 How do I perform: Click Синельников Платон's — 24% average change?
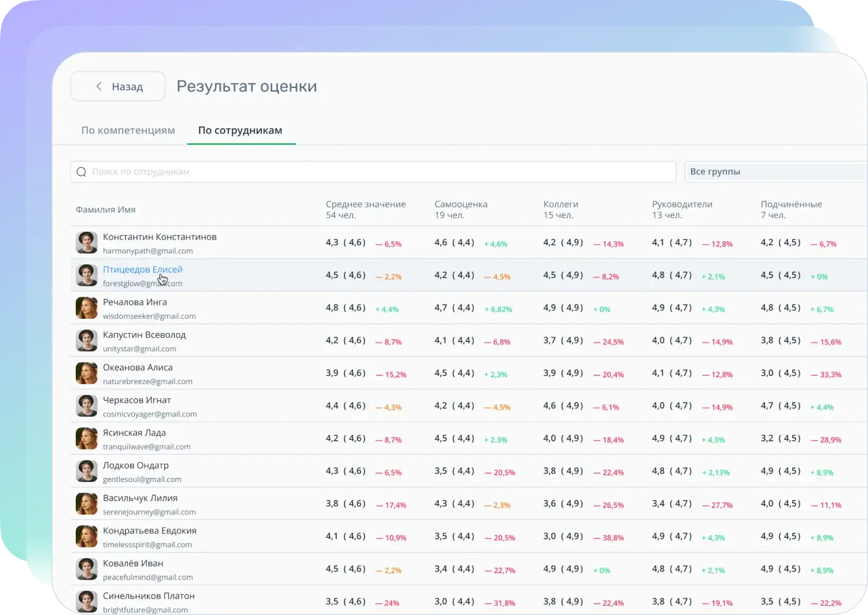click(387, 603)
